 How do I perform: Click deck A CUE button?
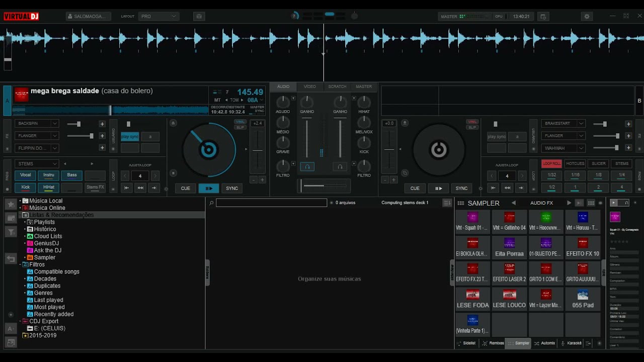pyautogui.click(x=186, y=189)
